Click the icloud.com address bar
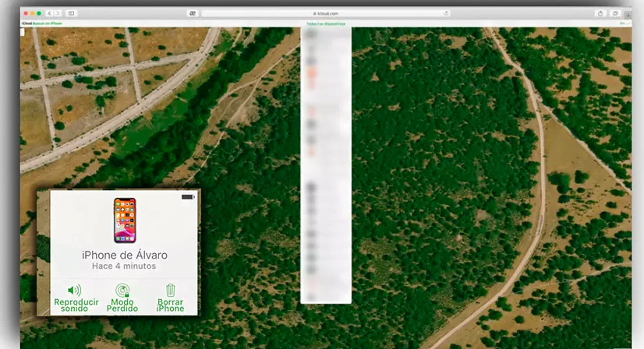644x349 pixels. click(x=326, y=13)
